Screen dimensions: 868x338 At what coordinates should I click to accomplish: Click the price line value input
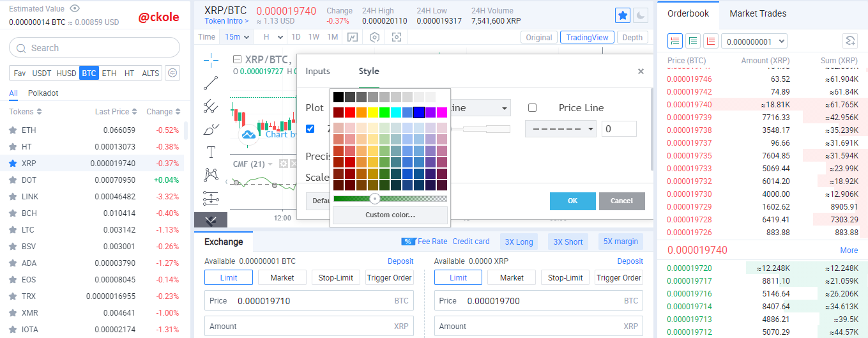pyautogui.click(x=619, y=128)
